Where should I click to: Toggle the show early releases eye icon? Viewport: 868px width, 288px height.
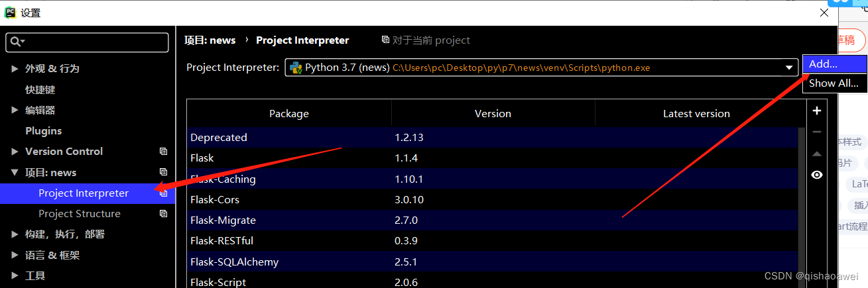pos(817,175)
